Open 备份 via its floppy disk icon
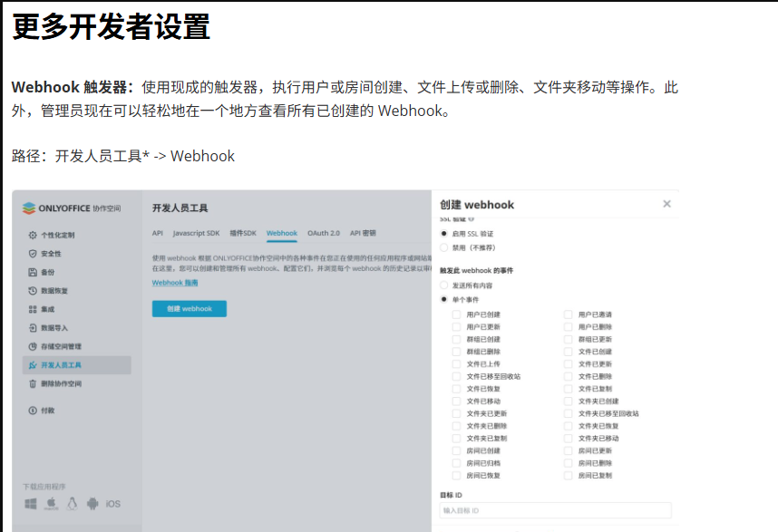The image size is (778, 532). (x=33, y=272)
